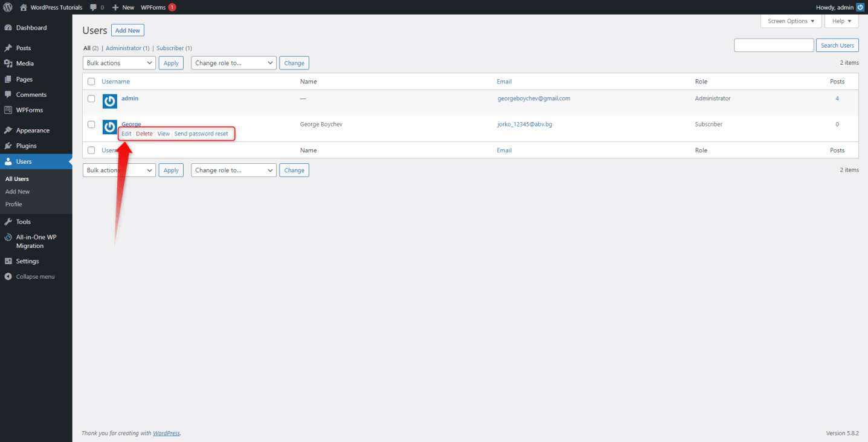Check the George user row checkbox

point(91,125)
